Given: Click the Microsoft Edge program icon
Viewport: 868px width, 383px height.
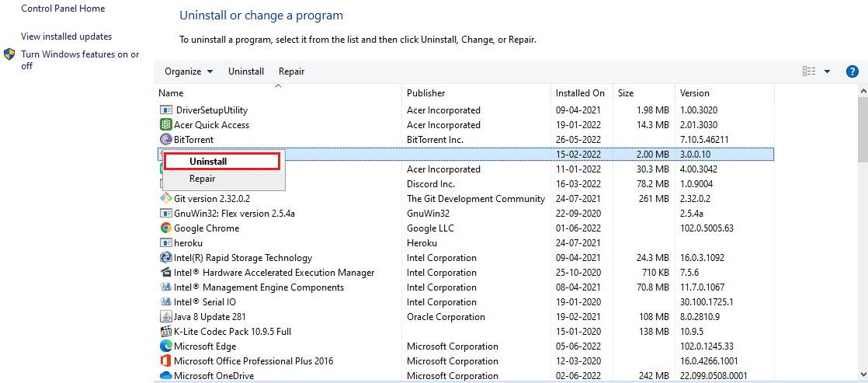Looking at the screenshot, I should coord(165,346).
